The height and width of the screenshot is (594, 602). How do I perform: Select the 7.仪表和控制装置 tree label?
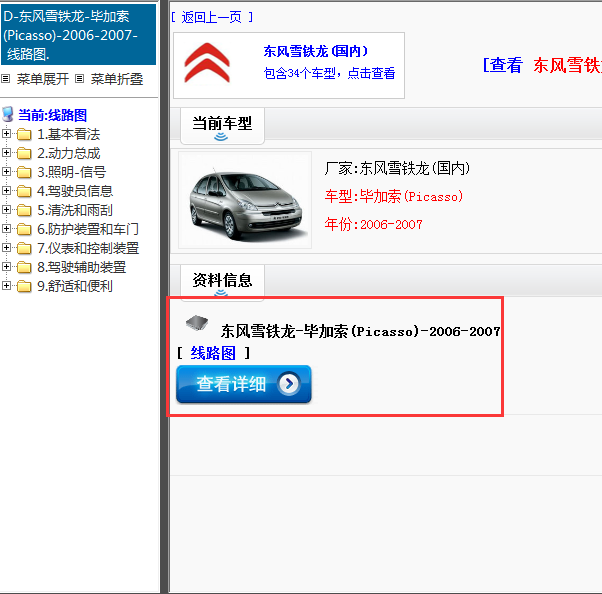(x=88, y=248)
